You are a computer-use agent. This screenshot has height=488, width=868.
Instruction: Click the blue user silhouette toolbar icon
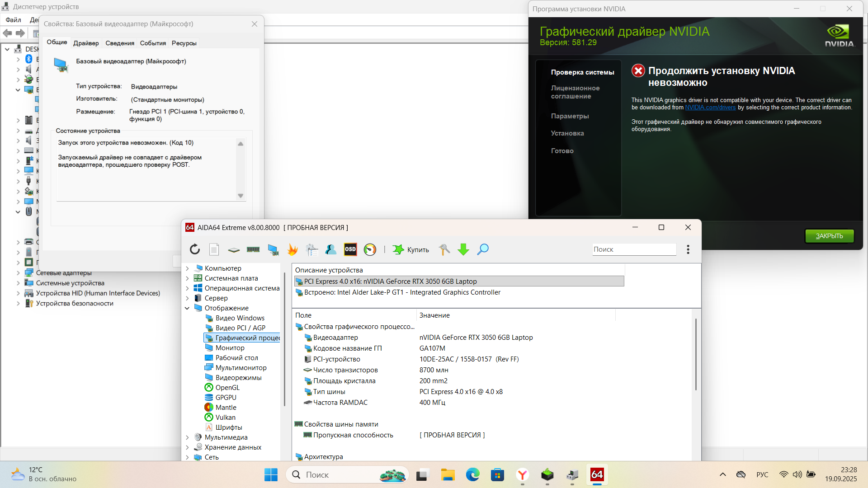pos(331,249)
